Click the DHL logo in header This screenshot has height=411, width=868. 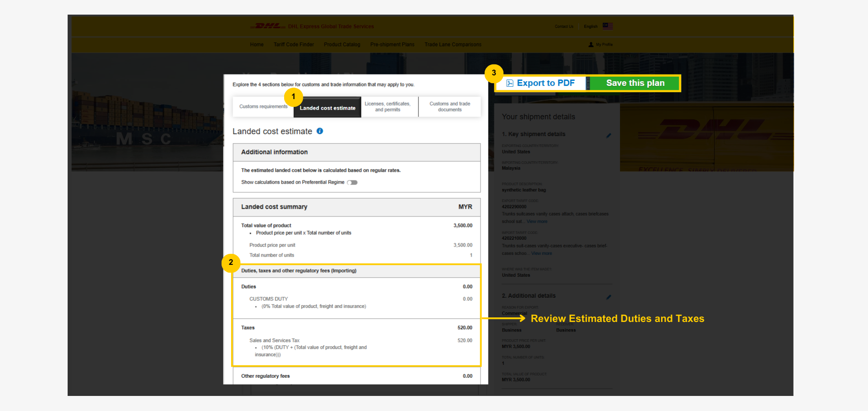coord(268,26)
